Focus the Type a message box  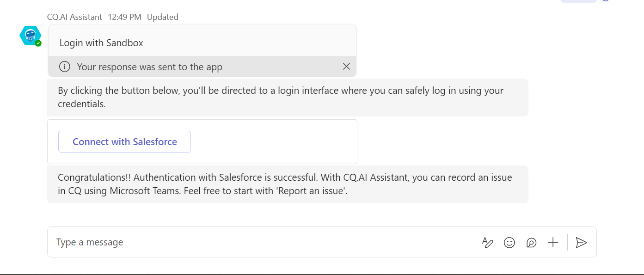tap(259, 242)
